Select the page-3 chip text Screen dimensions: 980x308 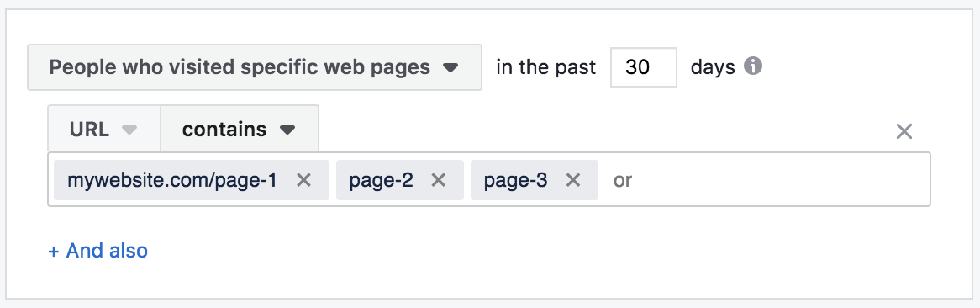tap(515, 180)
